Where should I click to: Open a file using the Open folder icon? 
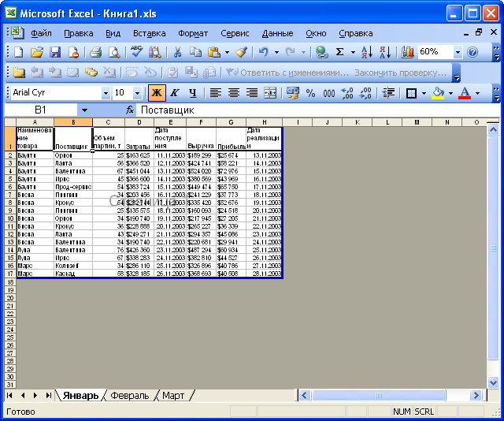[37, 52]
